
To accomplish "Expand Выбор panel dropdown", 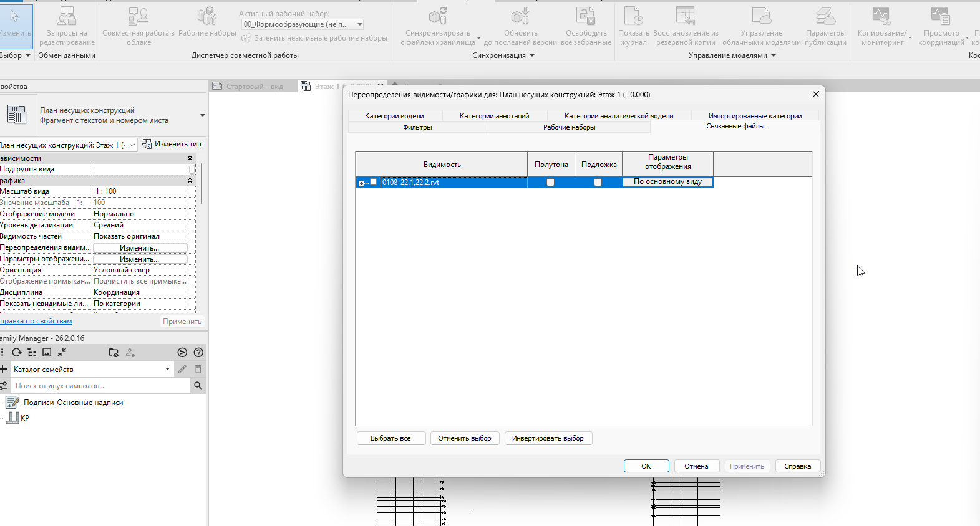I will coord(27,56).
